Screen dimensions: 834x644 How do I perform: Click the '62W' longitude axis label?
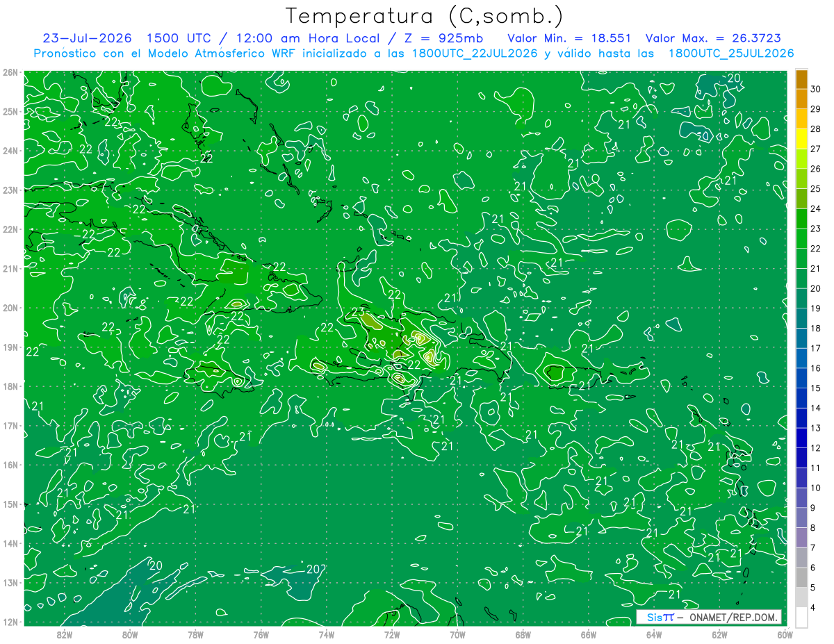tap(719, 634)
